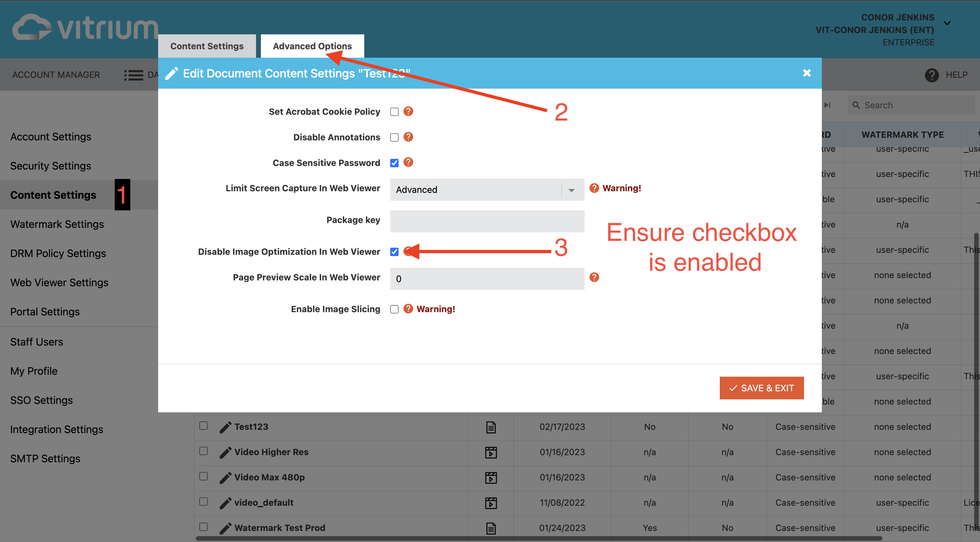Click the pencil edit icon beside Test123
Viewport: 980px width, 542px height.
tap(226, 427)
